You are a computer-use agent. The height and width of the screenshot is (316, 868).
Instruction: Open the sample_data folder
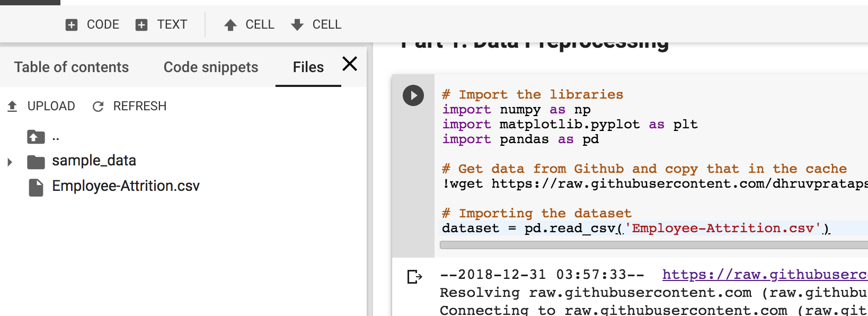pos(94,161)
